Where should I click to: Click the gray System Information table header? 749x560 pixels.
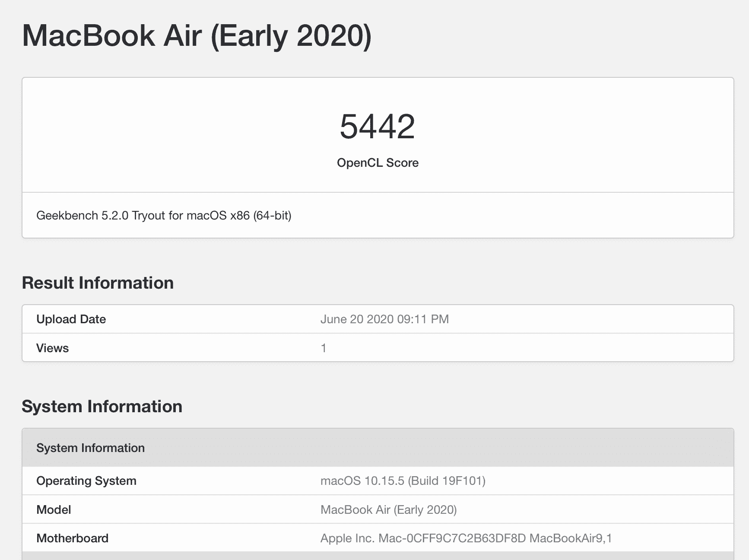click(90, 448)
